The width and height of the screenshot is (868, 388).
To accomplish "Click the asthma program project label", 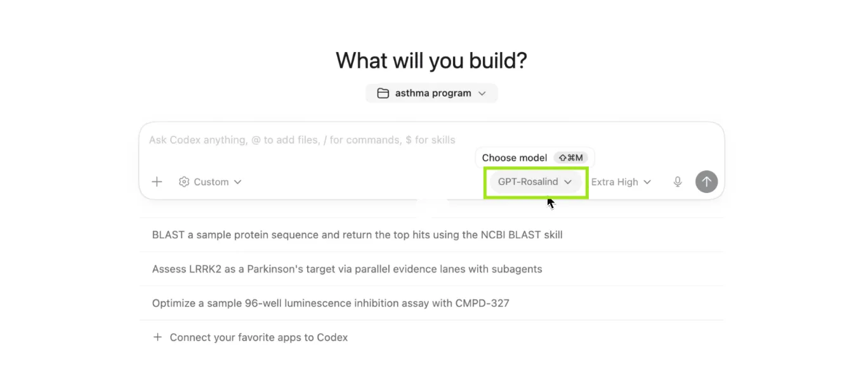I will pos(433,93).
